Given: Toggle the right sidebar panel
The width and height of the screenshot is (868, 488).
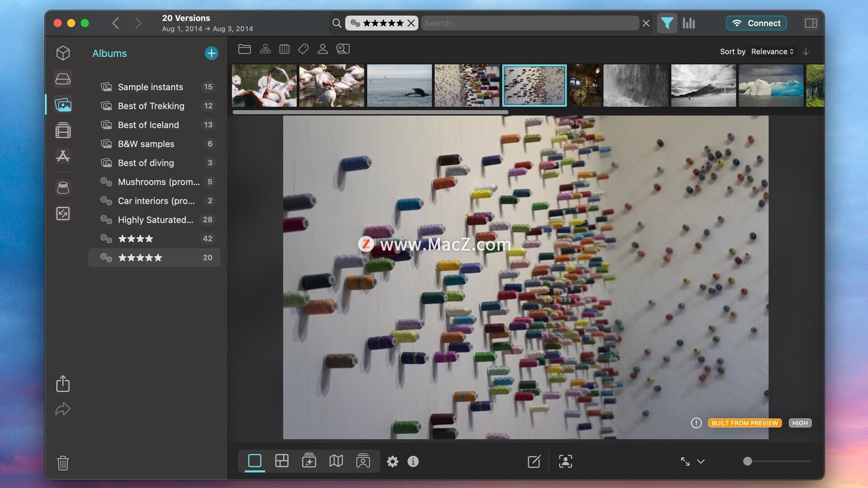Looking at the screenshot, I should pyautogui.click(x=811, y=23).
